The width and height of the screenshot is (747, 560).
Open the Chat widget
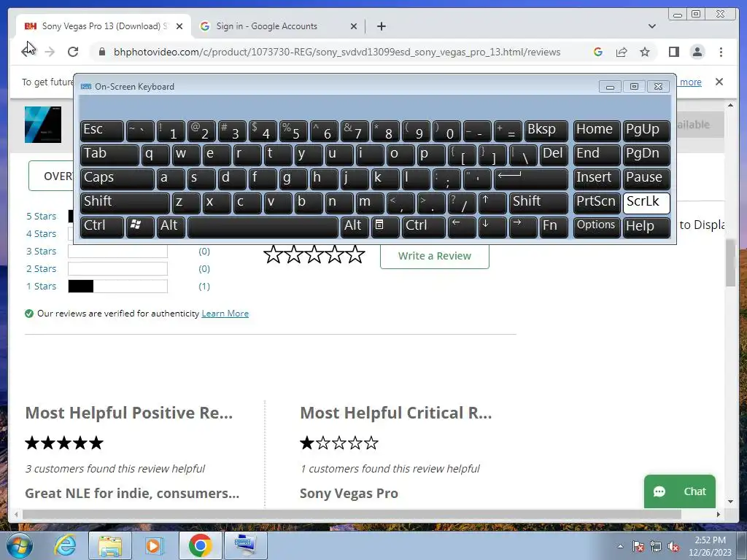(680, 491)
